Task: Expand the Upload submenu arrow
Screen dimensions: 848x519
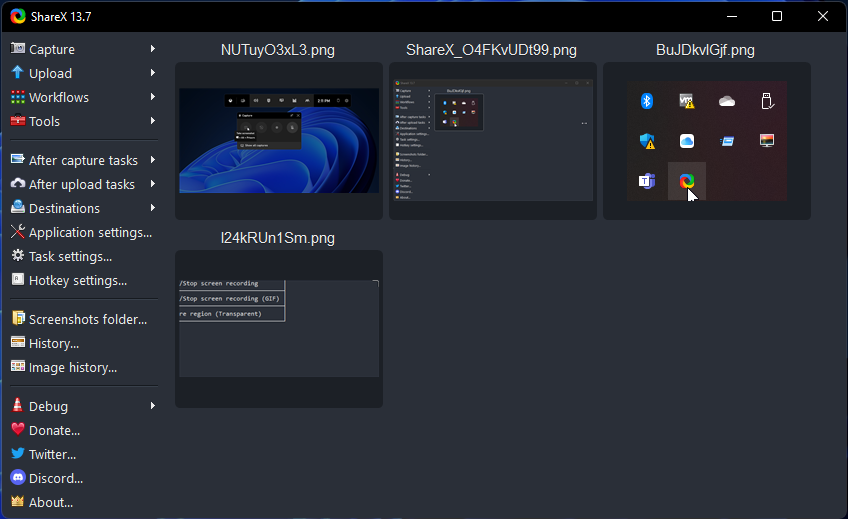Action: [153, 72]
